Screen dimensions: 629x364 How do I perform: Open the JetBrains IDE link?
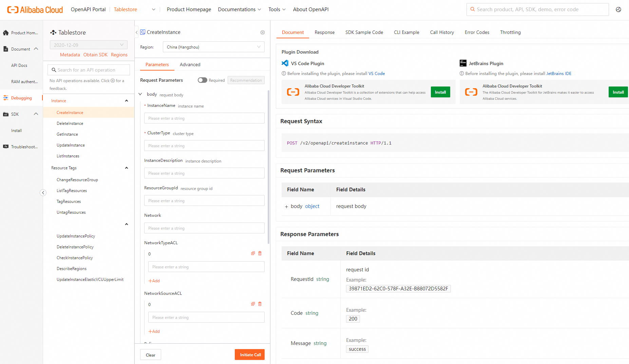[x=559, y=74]
